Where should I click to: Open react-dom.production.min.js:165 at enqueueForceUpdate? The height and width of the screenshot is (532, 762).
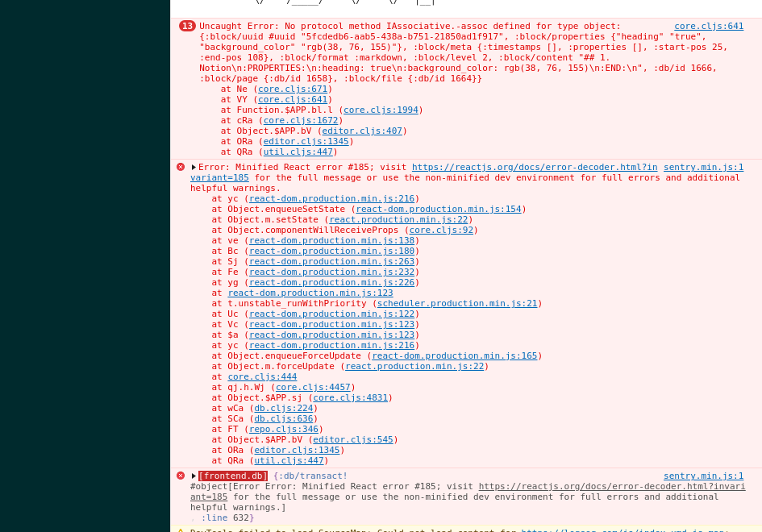(455, 355)
